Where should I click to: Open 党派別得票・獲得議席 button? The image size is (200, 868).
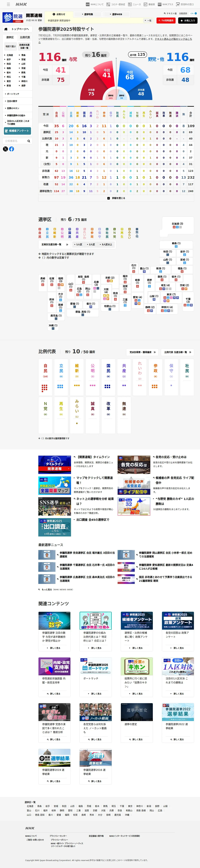click(143, 352)
